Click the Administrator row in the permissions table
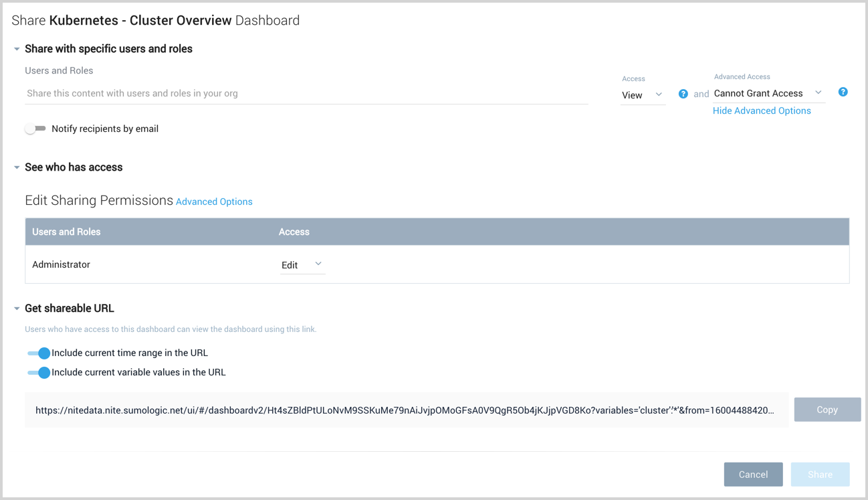 [61, 264]
